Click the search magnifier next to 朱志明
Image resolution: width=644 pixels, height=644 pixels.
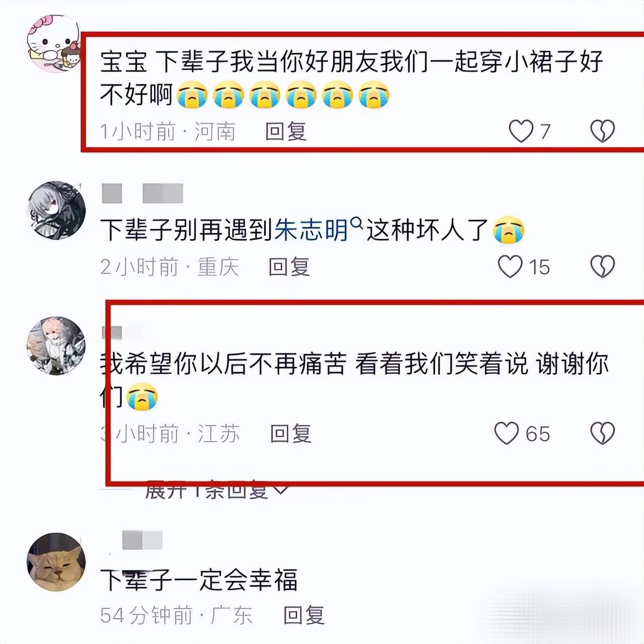[356, 222]
